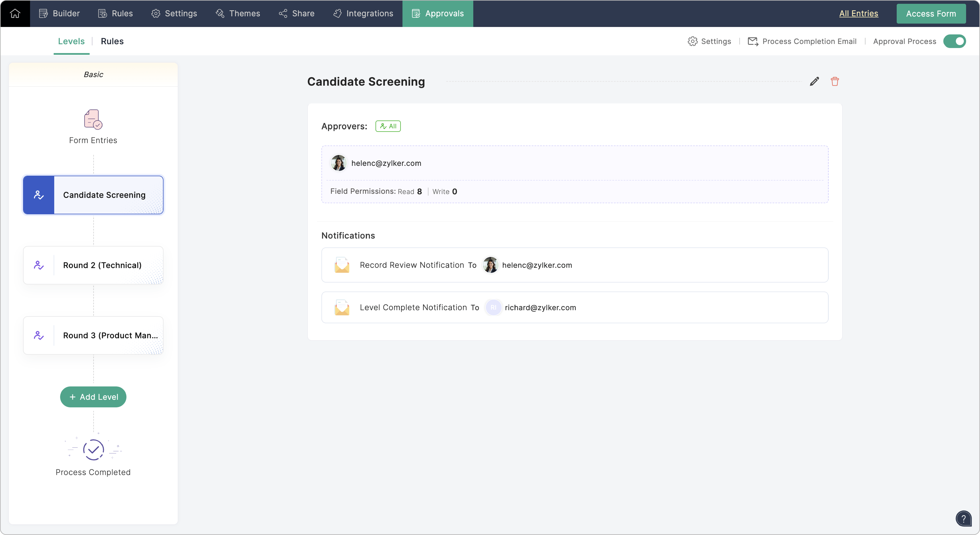The width and height of the screenshot is (980, 535).
Task: Click the Add Level button
Action: (x=93, y=397)
